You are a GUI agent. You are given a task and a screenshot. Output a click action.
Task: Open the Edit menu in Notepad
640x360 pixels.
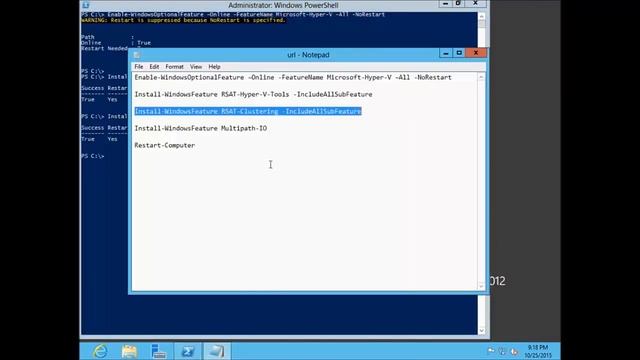pos(154,67)
